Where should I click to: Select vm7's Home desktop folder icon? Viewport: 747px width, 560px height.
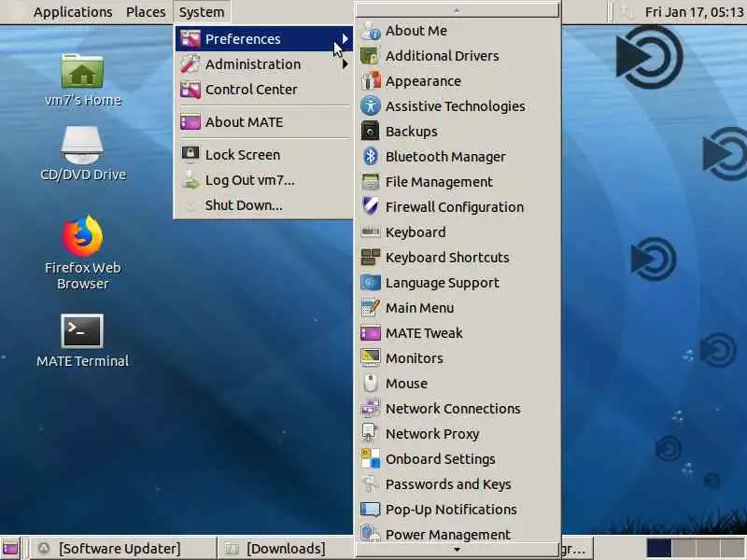(x=82, y=72)
